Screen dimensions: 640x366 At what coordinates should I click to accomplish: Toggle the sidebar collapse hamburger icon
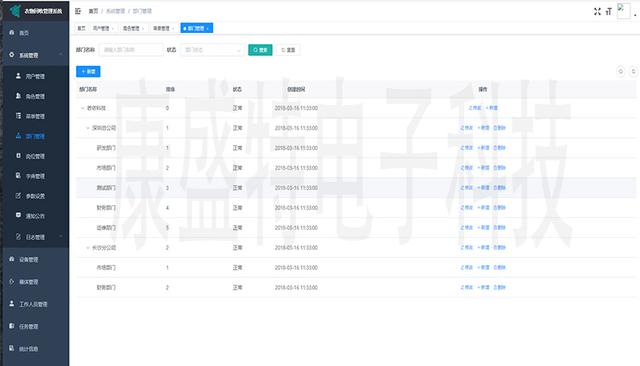78,11
